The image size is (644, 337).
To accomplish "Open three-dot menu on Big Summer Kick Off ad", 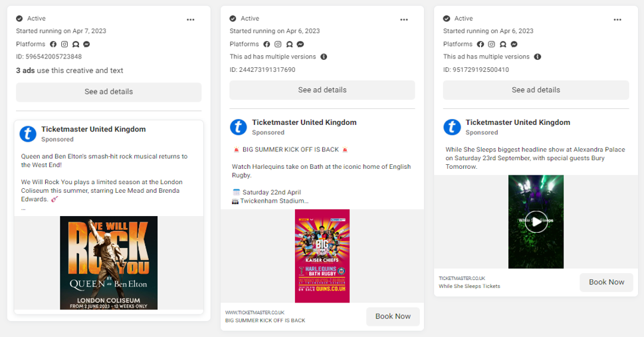I will pyautogui.click(x=404, y=20).
